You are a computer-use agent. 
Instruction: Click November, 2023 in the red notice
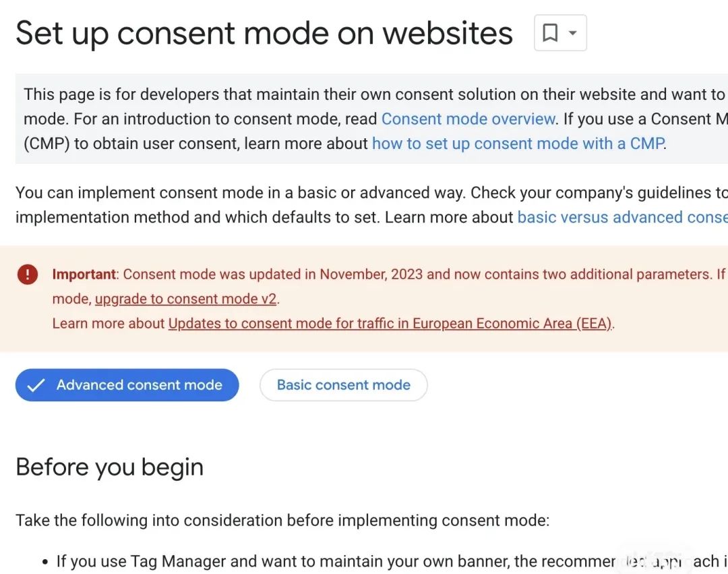(371, 275)
